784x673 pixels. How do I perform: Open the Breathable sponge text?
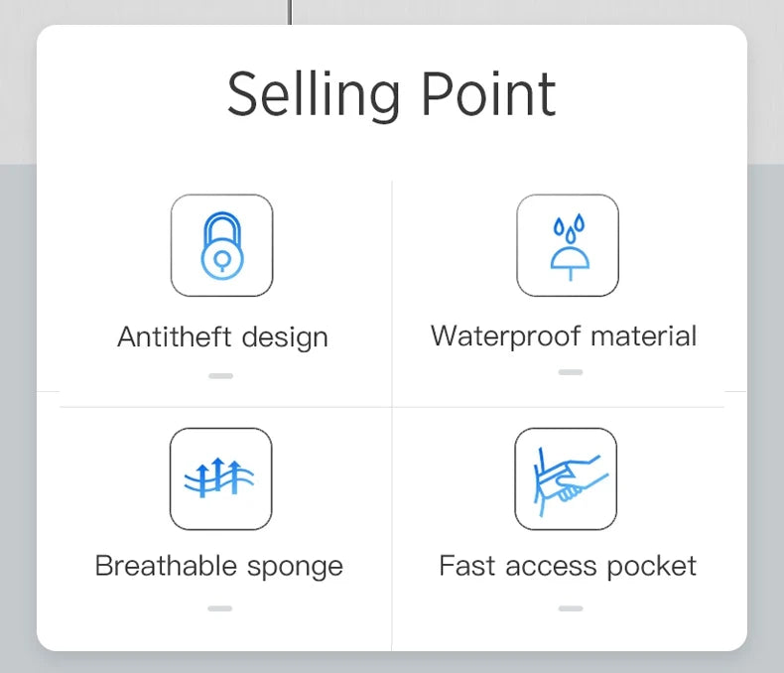219,567
